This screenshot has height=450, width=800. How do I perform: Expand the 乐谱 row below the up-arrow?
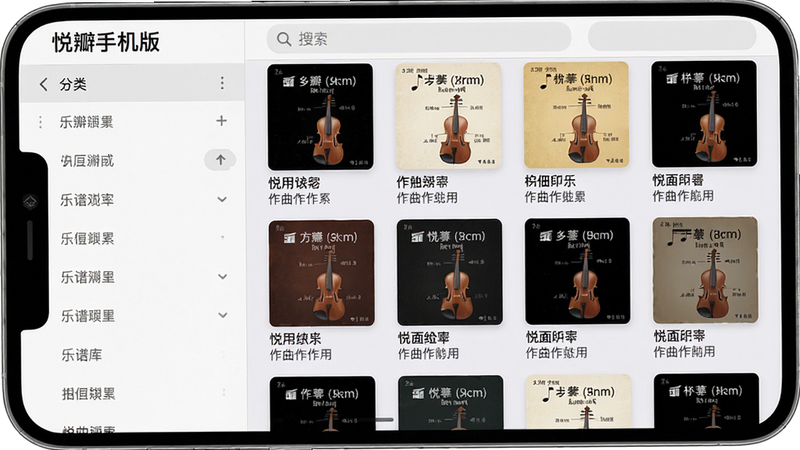tap(222, 199)
